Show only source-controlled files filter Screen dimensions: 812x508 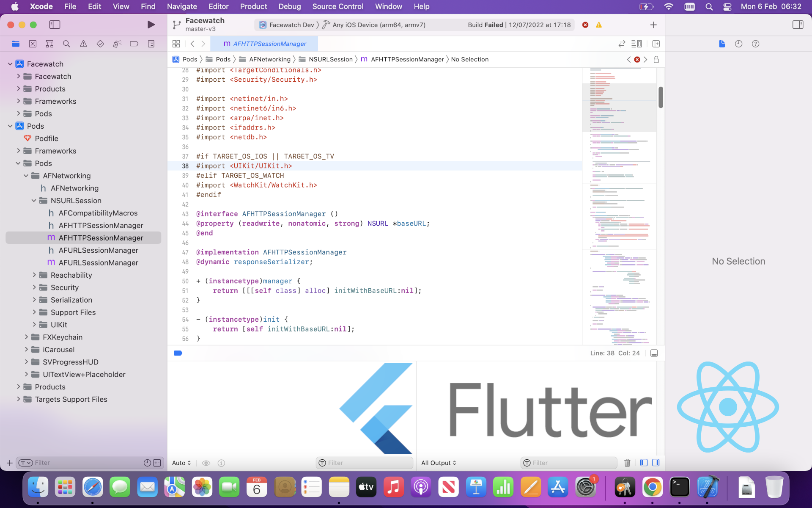[157, 463]
